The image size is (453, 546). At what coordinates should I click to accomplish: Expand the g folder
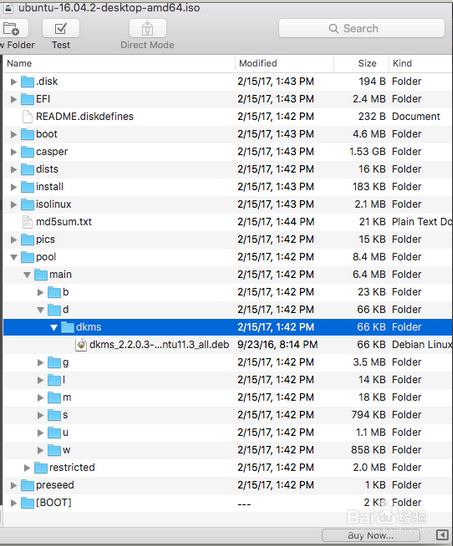coord(40,362)
